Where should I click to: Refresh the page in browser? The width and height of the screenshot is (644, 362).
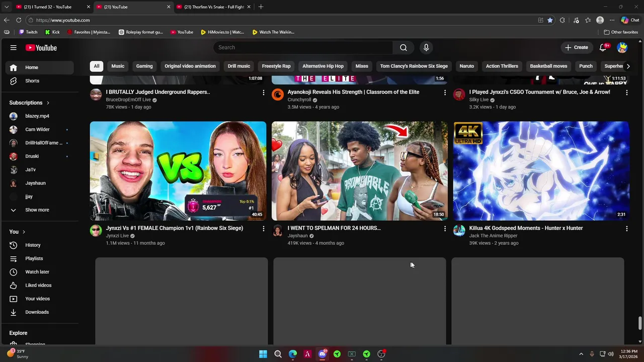[x=19, y=20]
